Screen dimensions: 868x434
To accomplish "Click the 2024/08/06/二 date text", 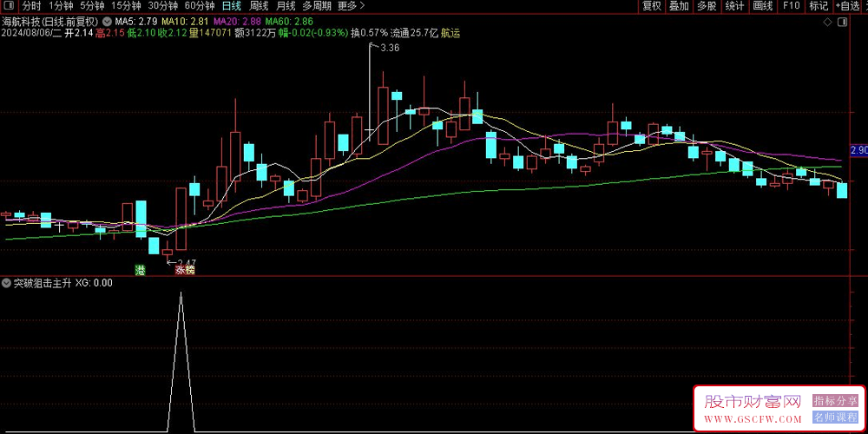I will pyautogui.click(x=30, y=33).
